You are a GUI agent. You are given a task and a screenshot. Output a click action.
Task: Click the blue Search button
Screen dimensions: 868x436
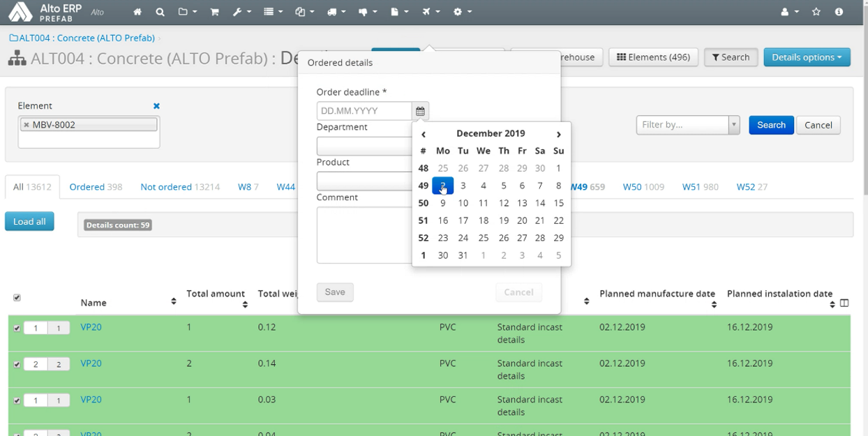[x=771, y=125]
